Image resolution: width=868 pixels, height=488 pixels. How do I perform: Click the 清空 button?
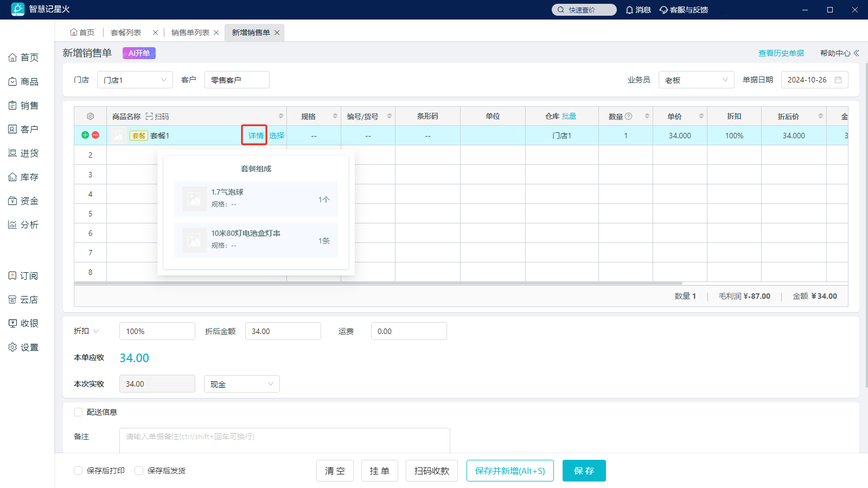point(335,471)
